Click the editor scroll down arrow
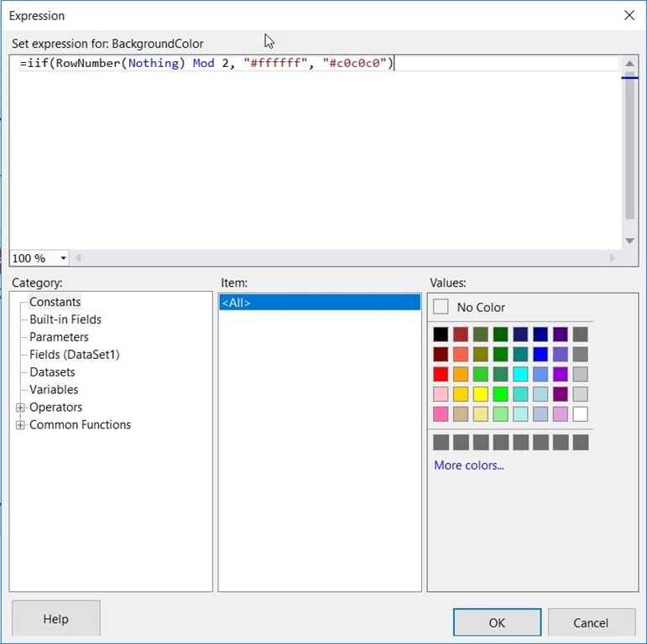The width and height of the screenshot is (647, 644). 629,241
